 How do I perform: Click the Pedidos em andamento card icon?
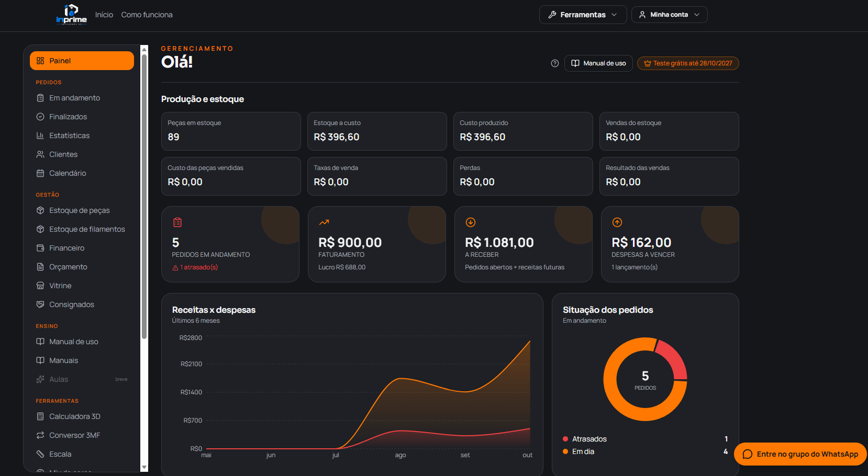(177, 222)
